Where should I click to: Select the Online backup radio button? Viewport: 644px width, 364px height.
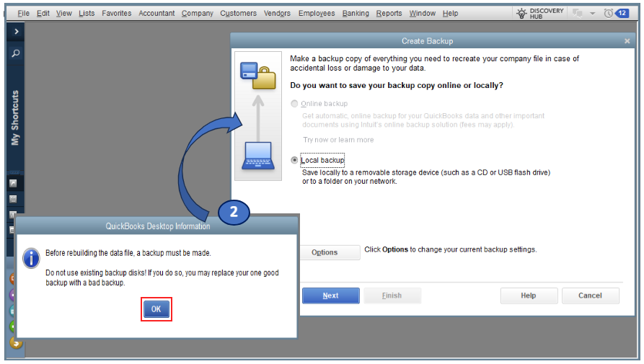click(x=294, y=104)
